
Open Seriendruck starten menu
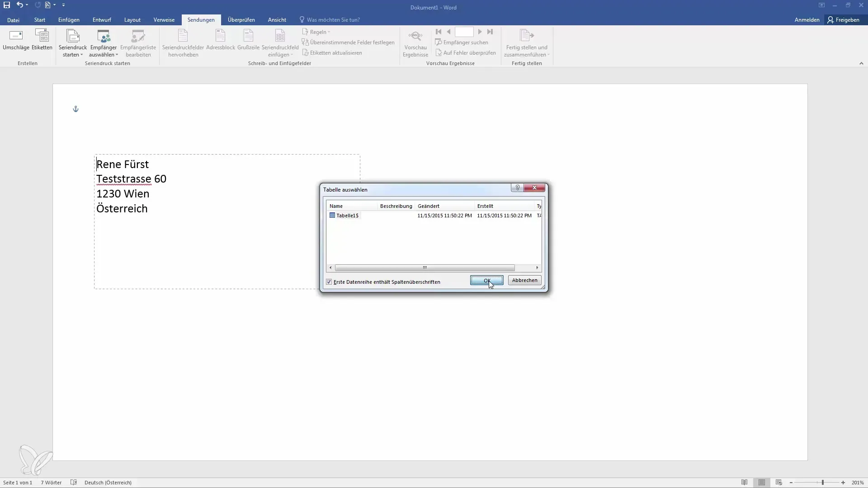click(73, 43)
